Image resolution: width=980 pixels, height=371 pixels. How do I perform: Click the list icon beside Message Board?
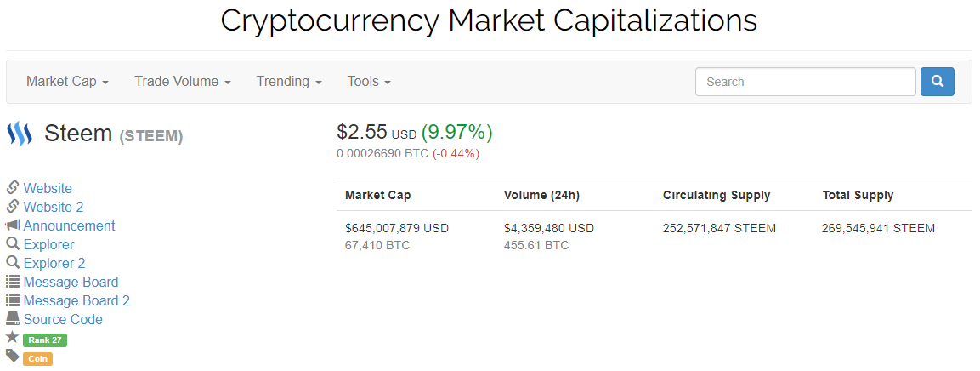[x=13, y=282]
